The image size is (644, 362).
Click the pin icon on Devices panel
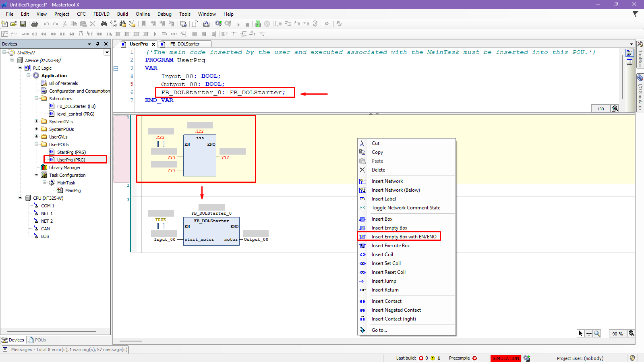click(x=97, y=44)
